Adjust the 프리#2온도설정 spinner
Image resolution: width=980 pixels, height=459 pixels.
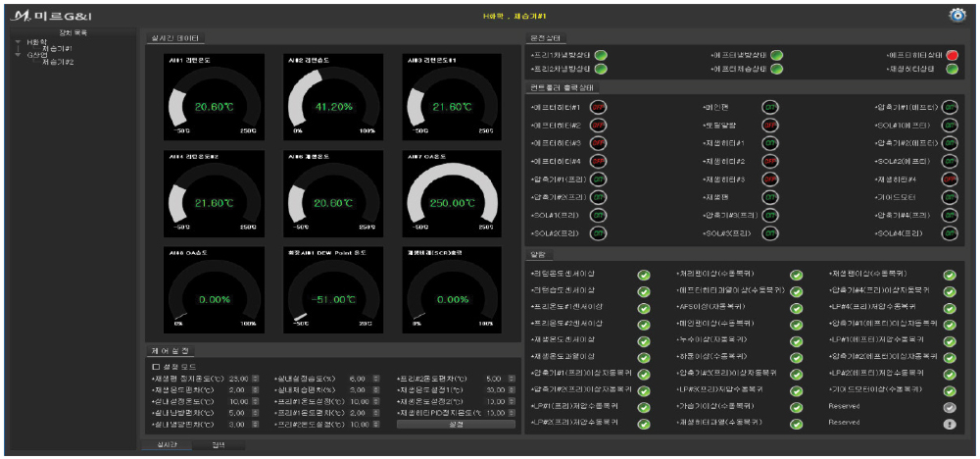375,425
